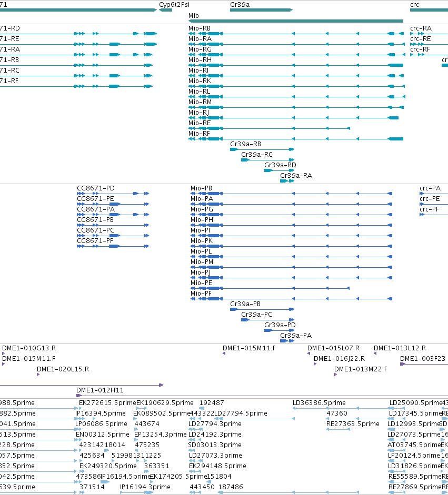The width and height of the screenshot is (448, 495).
Task: Select the crc-PF protein label
Action: click(x=429, y=209)
